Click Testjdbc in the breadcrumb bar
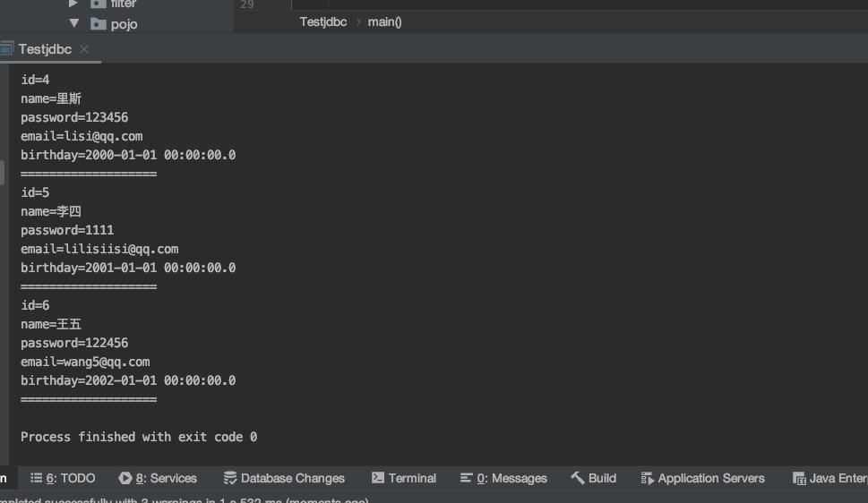 pyautogui.click(x=322, y=21)
